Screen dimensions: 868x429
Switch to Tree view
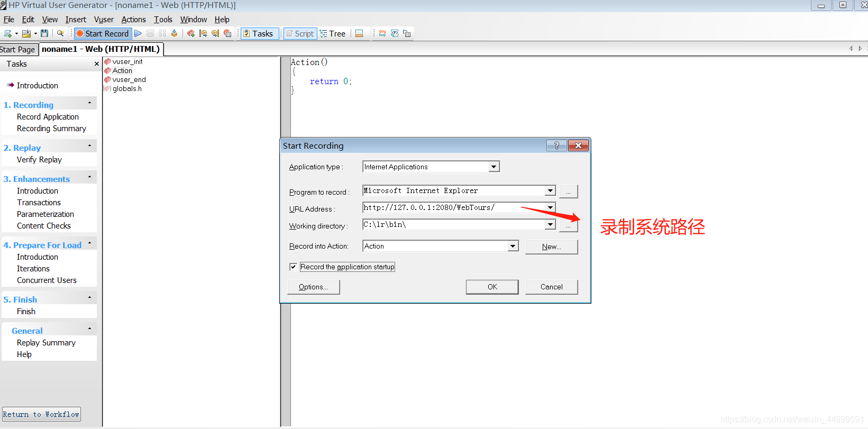click(333, 33)
